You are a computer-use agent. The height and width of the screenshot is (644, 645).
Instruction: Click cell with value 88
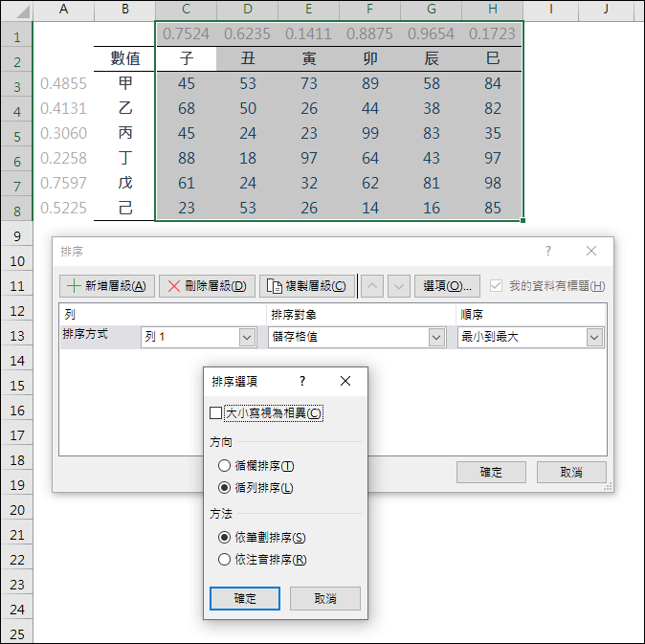pos(186,158)
